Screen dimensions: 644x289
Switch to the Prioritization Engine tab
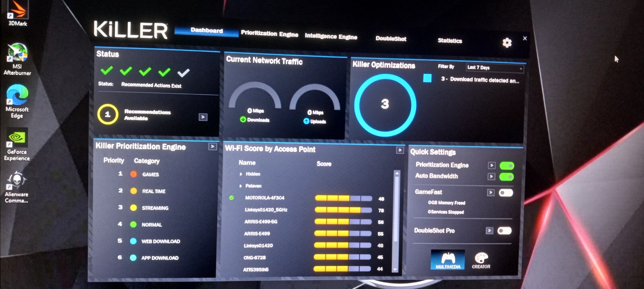pos(269,34)
